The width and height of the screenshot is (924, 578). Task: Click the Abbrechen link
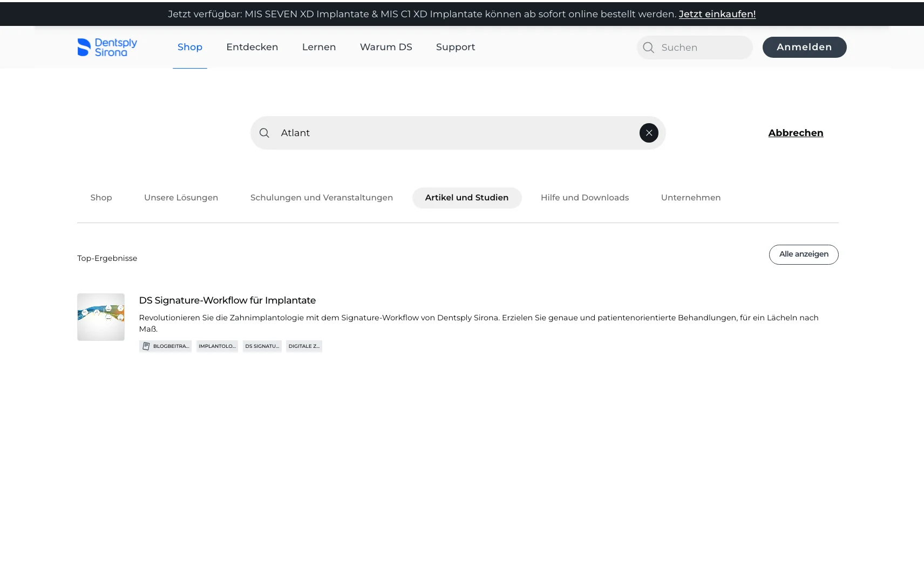click(796, 133)
